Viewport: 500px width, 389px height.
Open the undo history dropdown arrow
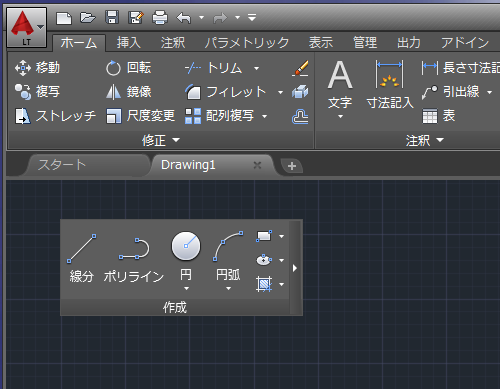pos(201,17)
